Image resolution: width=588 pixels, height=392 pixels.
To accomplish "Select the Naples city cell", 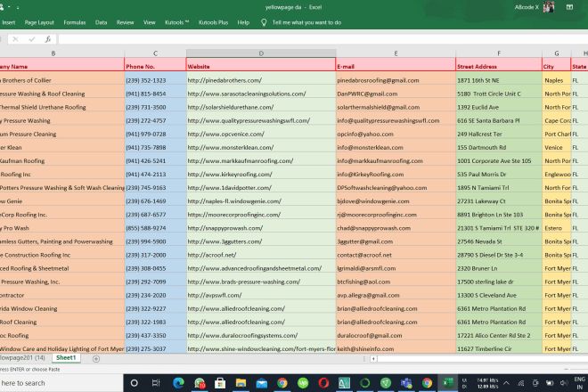I will pyautogui.click(x=557, y=80).
